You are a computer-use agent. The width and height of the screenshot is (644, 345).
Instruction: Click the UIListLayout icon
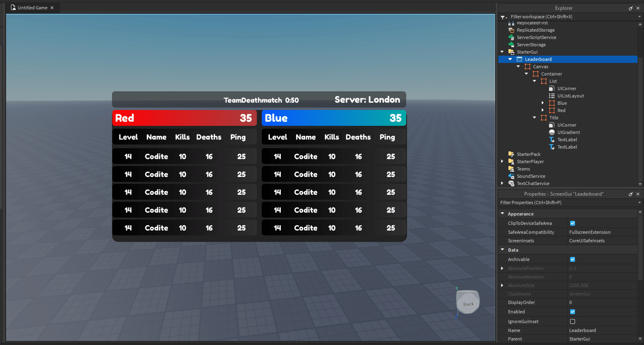pos(552,96)
